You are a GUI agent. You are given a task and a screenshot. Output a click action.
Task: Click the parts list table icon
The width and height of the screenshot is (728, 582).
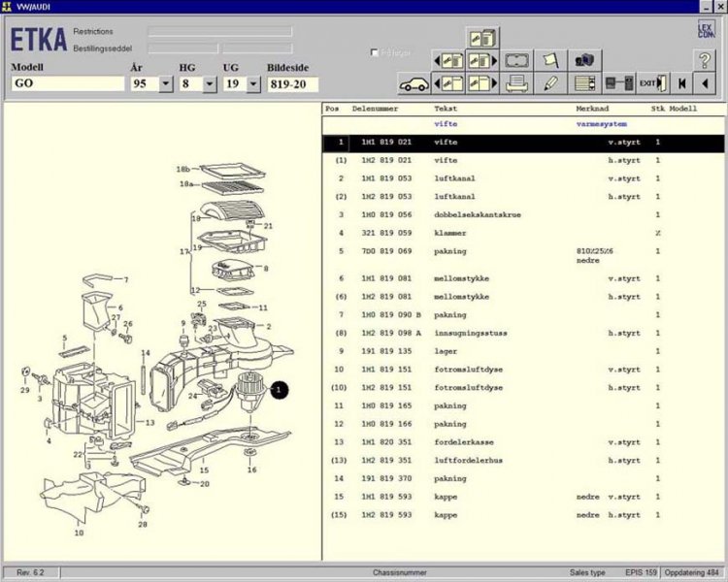[583, 83]
